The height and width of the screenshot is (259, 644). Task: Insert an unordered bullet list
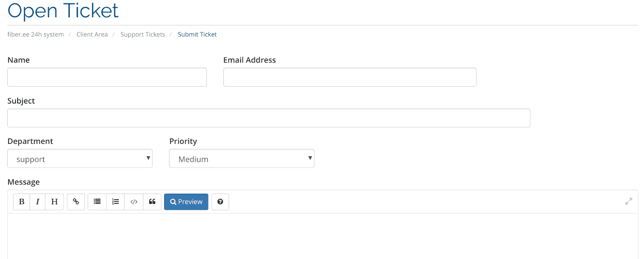[x=97, y=202]
